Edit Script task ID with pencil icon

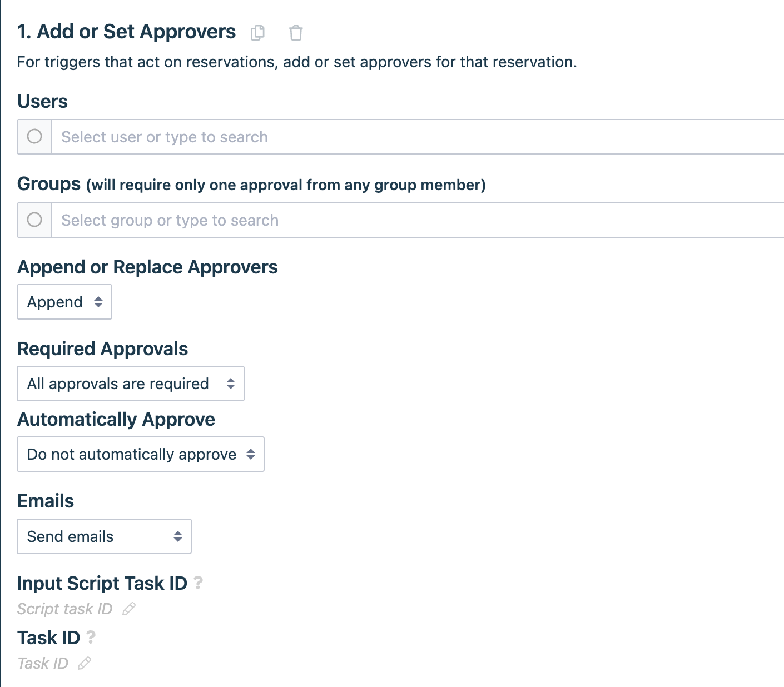point(129,609)
